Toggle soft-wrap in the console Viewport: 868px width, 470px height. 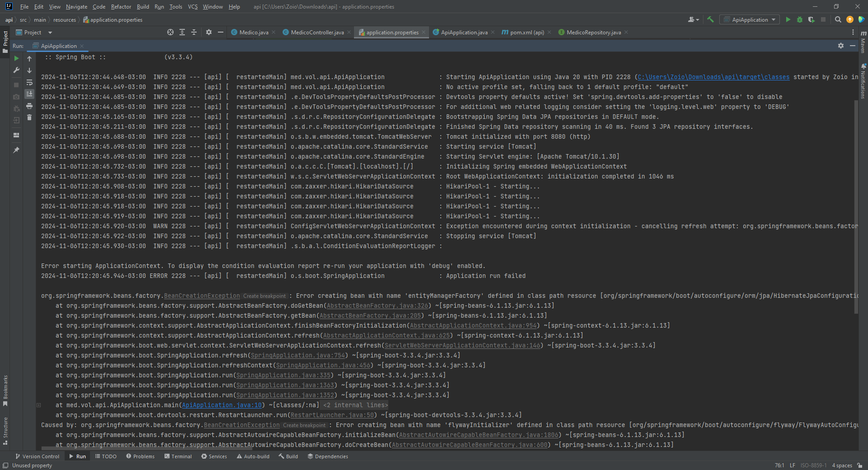pyautogui.click(x=29, y=82)
